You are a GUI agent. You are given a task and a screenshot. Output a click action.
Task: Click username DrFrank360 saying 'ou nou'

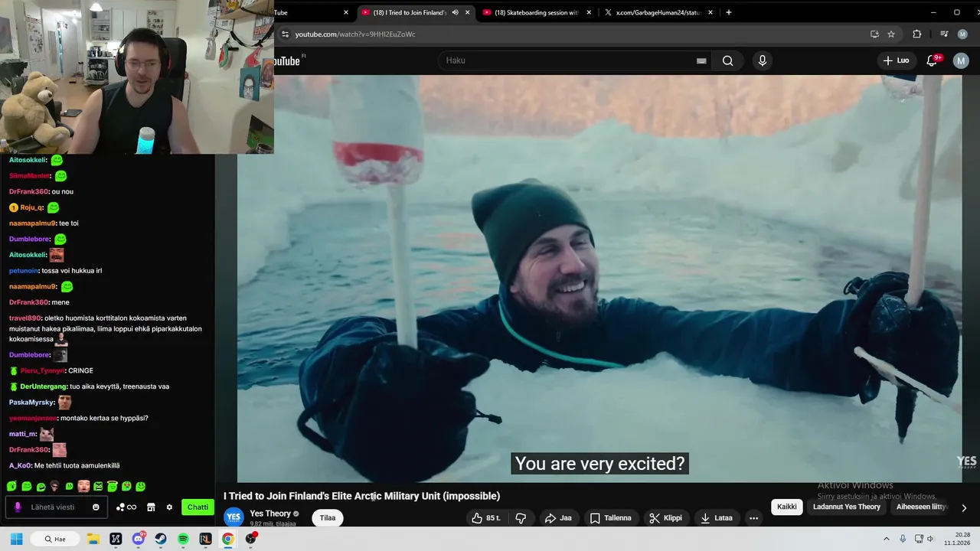pyautogui.click(x=29, y=191)
